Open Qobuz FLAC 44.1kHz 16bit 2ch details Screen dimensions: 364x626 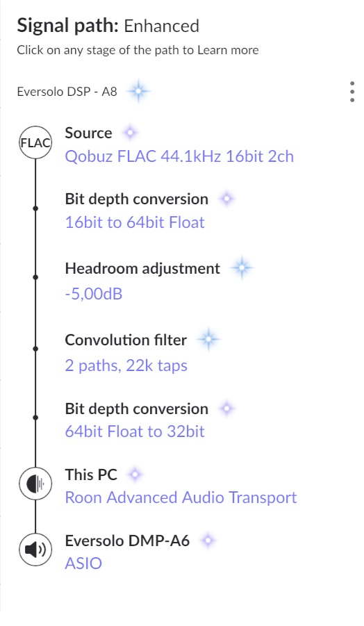pyautogui.click(x=179, y=156)
